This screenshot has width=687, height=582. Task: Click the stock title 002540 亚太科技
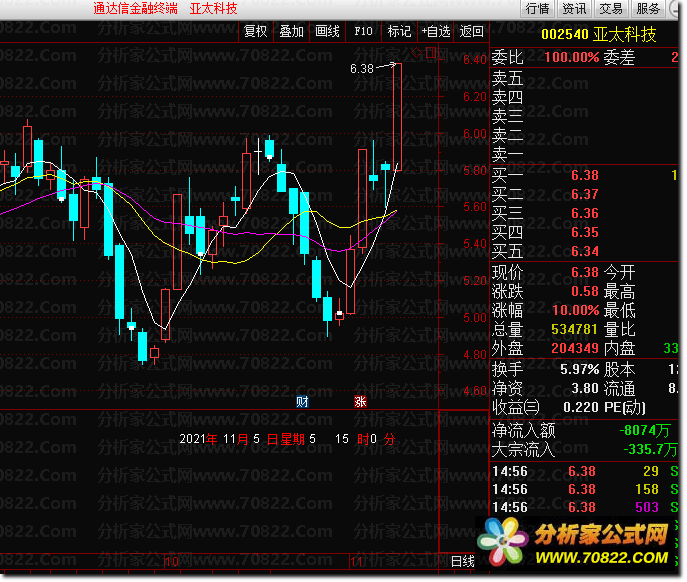pyautogui.click(x=599, y=35)
